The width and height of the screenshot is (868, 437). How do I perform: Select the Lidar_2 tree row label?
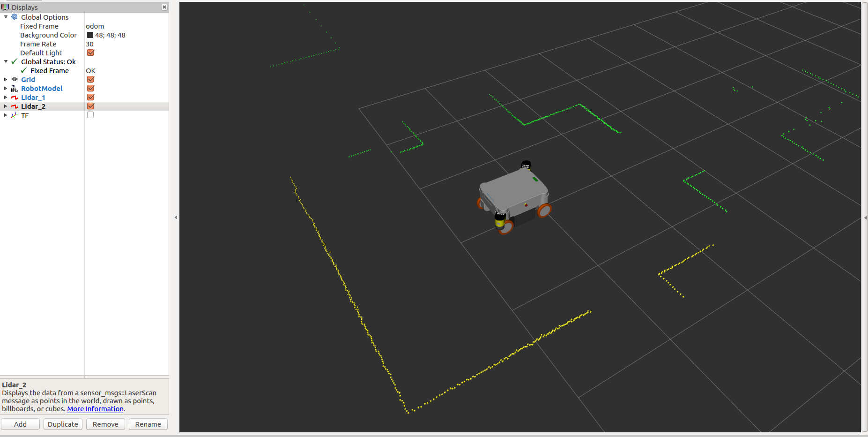point(33,106)
